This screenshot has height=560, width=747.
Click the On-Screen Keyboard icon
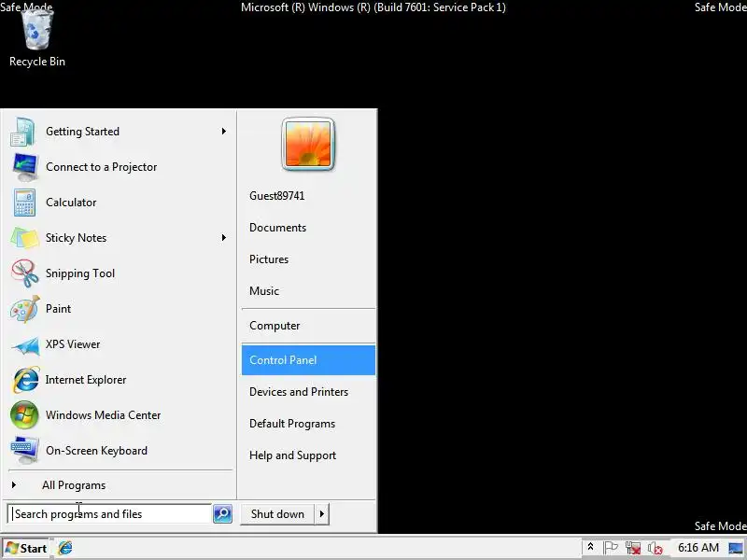[x=24, y=451]
